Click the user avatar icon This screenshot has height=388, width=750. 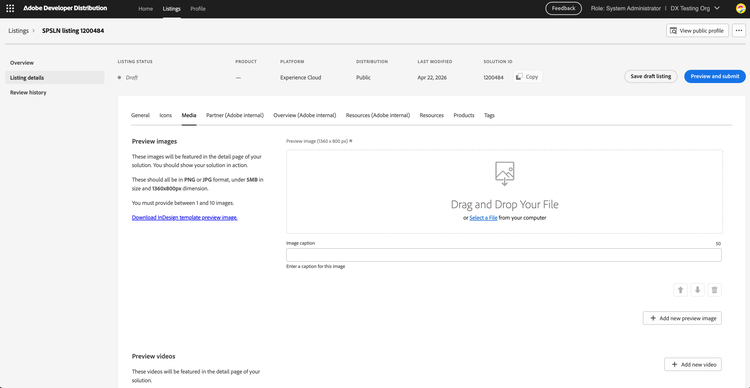pyautogui.click(x=740, y=8)
